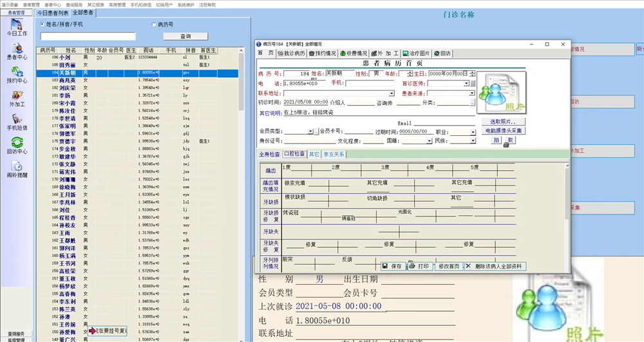Screen dimensions: 644x342
Task: Click the patient photo placeholder in the dialog
Action: 502,92
